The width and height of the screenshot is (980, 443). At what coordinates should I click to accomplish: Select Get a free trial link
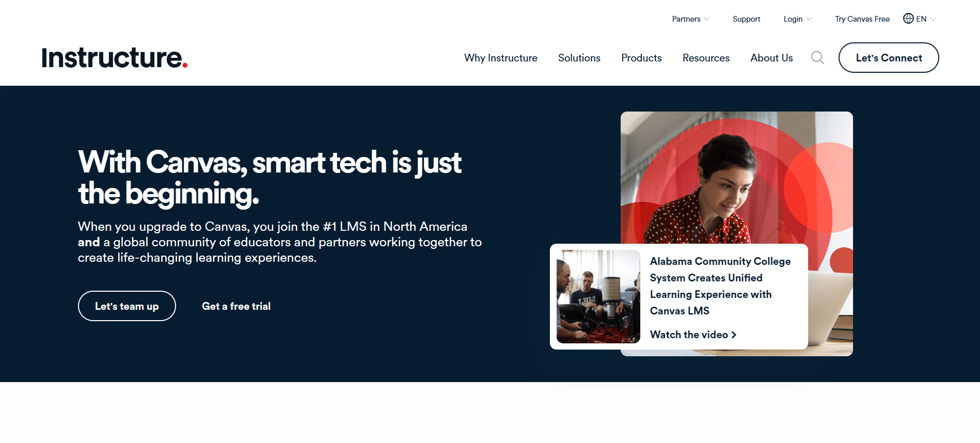[x=236, y=306]
